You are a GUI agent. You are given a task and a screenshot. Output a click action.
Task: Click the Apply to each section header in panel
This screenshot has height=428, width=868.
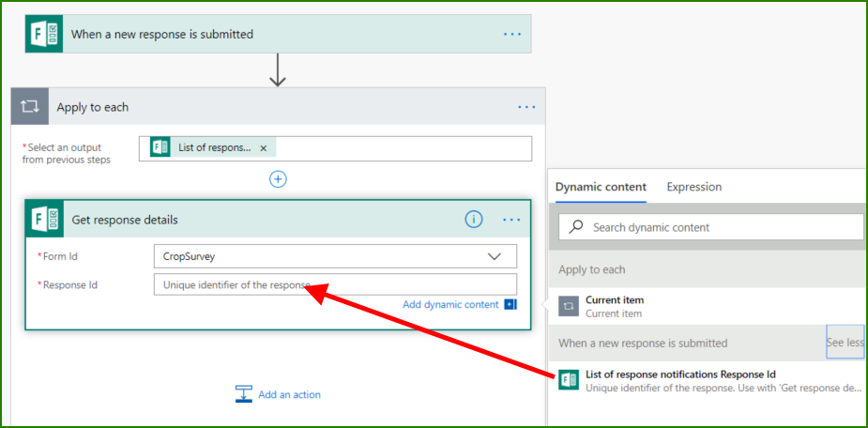[708, 269]
